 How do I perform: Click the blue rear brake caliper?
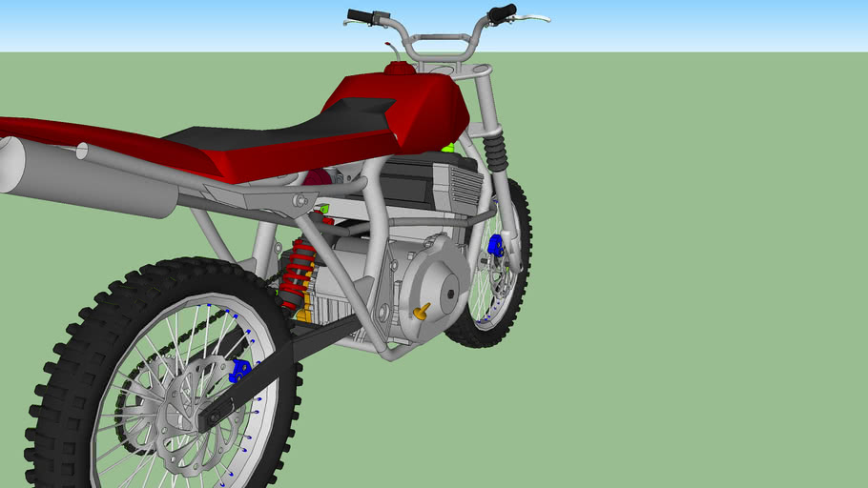click(239, 368)
